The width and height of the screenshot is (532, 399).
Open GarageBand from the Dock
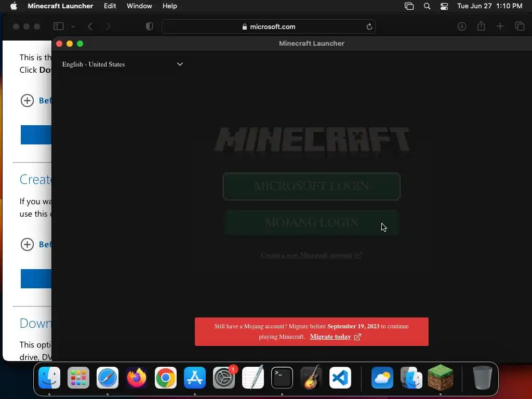point(311,377)
